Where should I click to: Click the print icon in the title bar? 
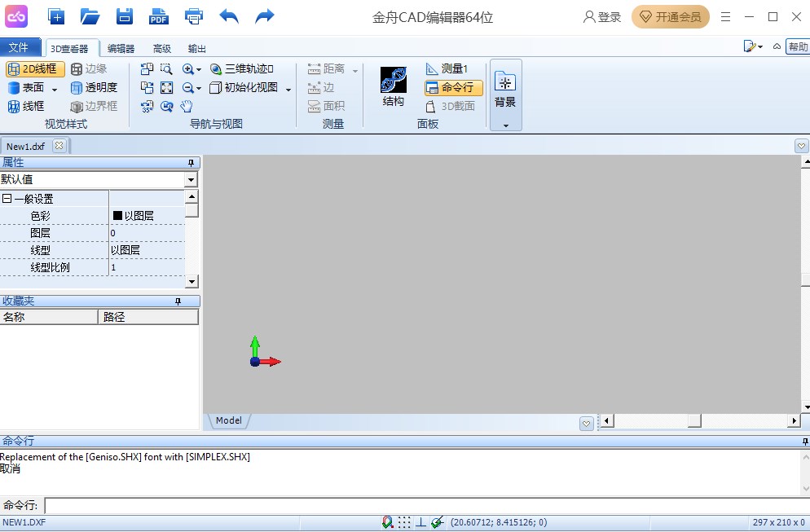[x=194, y=16]
